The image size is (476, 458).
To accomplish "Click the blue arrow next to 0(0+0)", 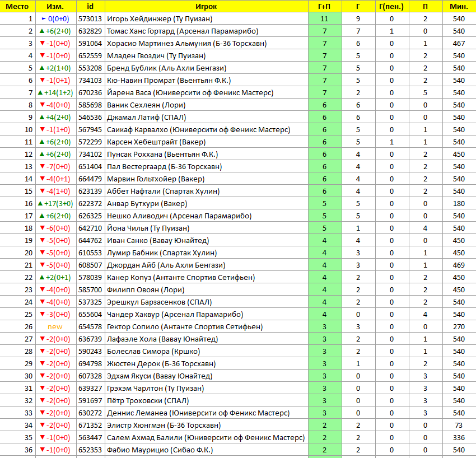I will pos(44,19).
